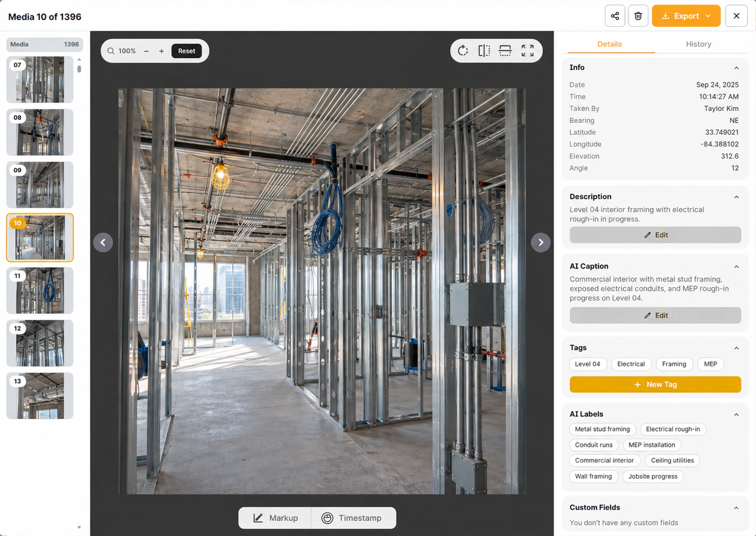Image resolution: width=756 pixels, height=536 pixels.
Task: Close the media viewer with X
Action: (736, 16)
